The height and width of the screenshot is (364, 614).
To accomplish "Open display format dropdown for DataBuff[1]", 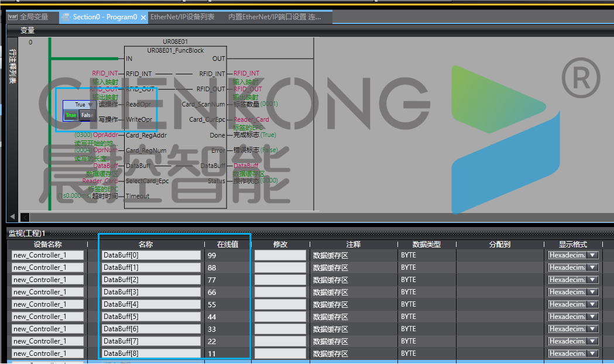I will click(592, 267).
